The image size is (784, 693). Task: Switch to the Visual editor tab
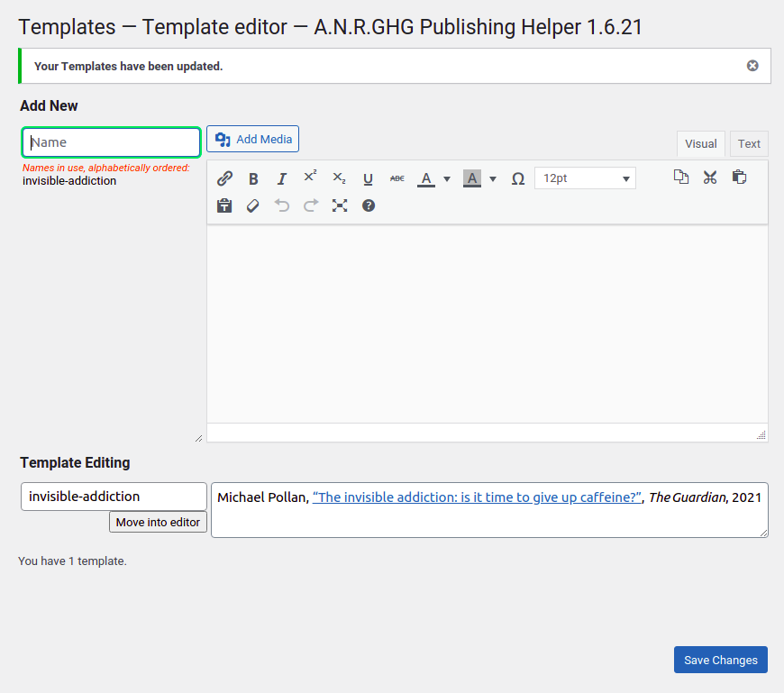point(700,144)
